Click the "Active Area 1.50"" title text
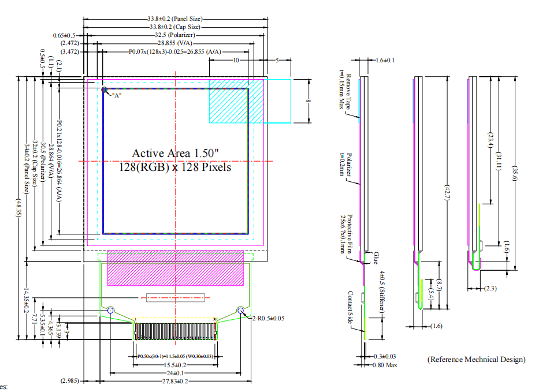This screenshot has width=535, height=392. (176, 153)
